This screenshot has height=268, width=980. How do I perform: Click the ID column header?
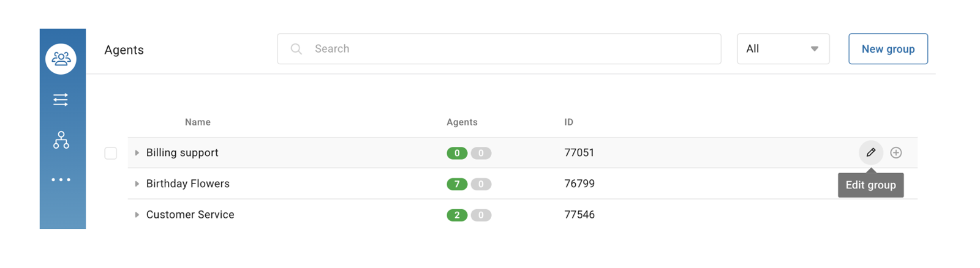point(568,122)
